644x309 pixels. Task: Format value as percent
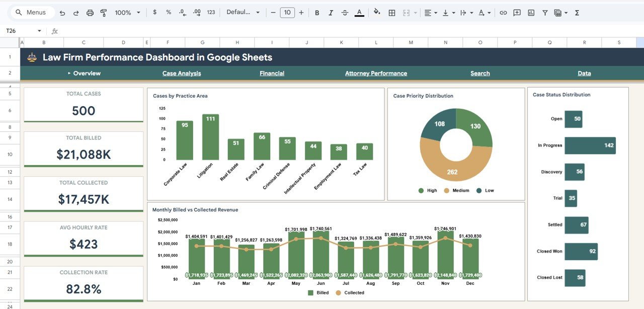pyautogui.click(x=168, y=12)
